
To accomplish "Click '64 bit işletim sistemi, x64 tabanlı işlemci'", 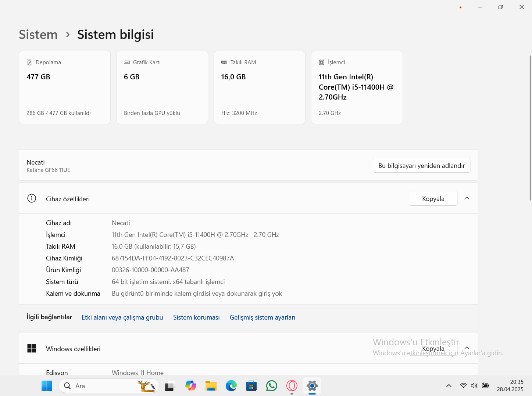I will click(x=168, y=282).
